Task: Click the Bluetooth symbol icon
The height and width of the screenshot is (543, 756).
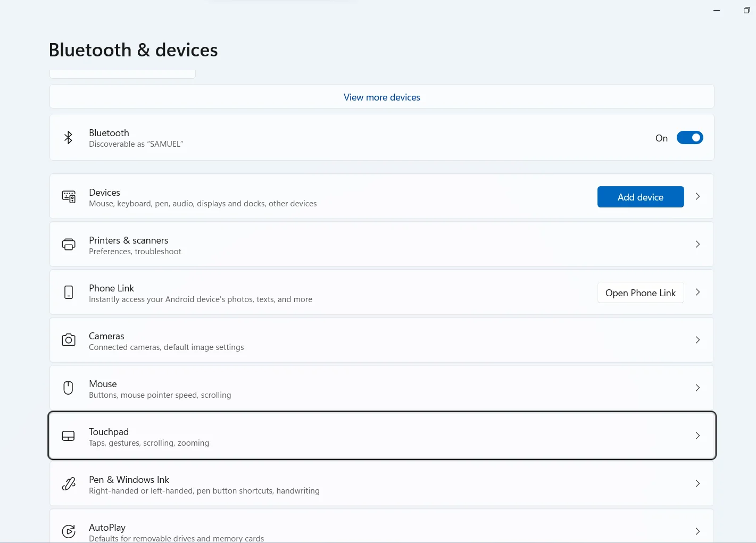Action: point(68,138)
